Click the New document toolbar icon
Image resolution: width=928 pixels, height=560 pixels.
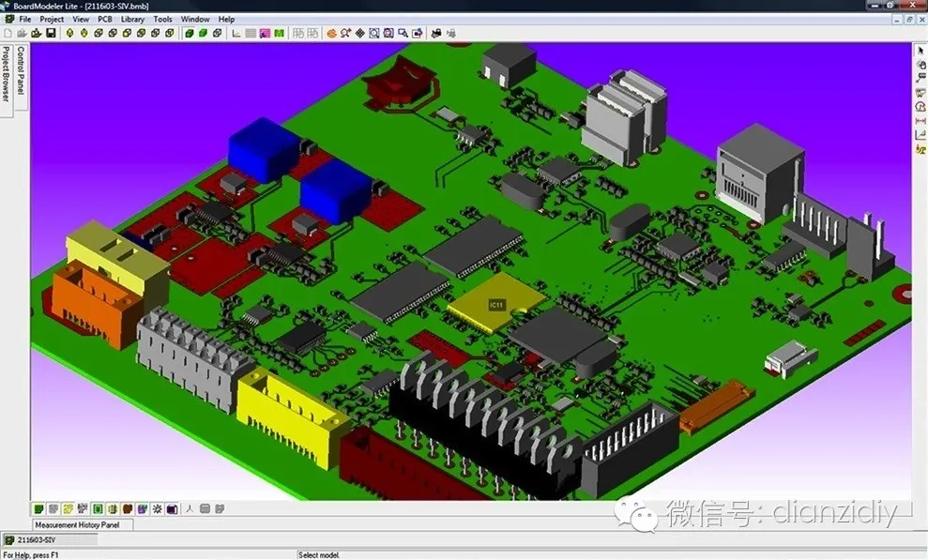point(8,33)
